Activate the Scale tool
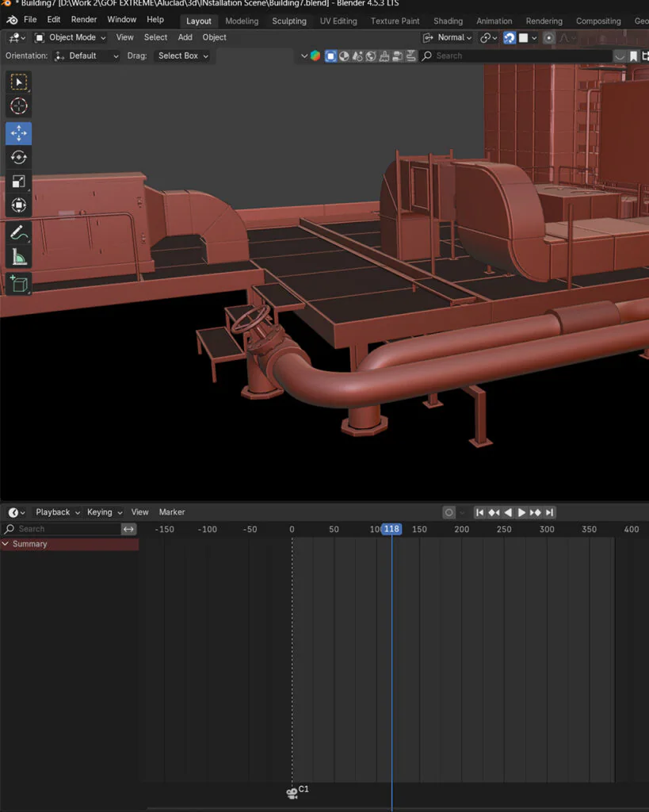The width and height of the screenshot is (649, 812). (x=19, y=182)
